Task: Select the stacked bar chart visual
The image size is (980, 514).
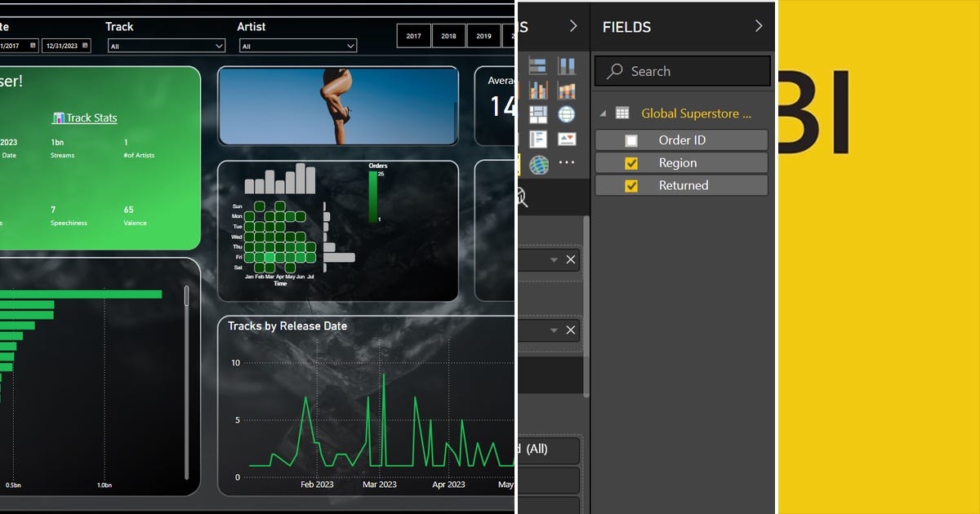Action: [538, 64]
